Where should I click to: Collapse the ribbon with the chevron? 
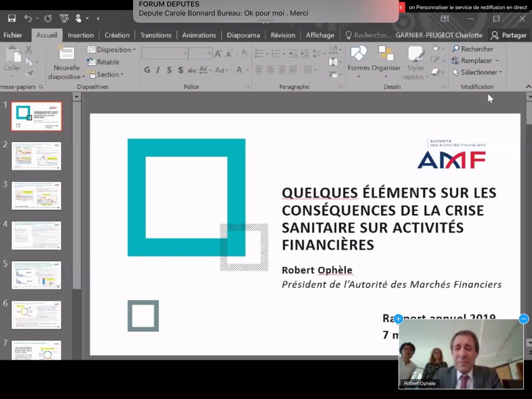click(x=528, y=87)
